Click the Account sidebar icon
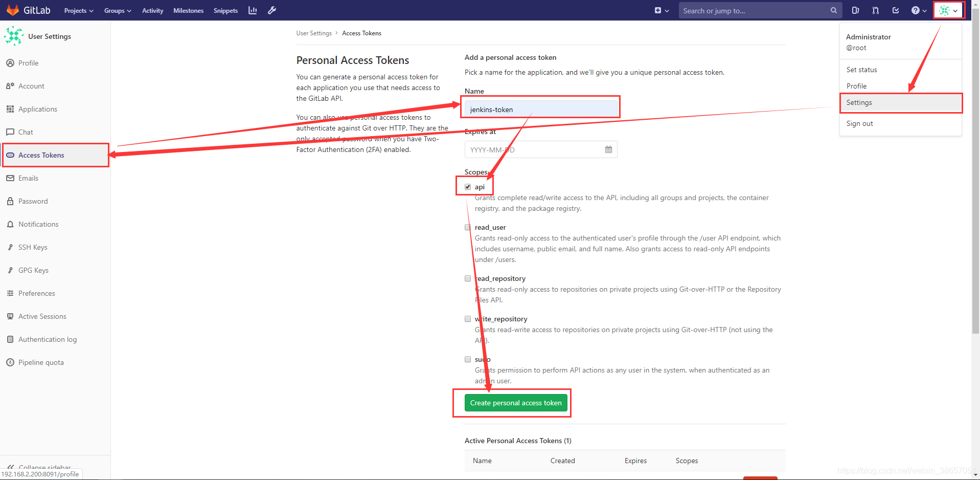Screen dimensions: 980x480 pyautogui.click(x=10, y=86)
